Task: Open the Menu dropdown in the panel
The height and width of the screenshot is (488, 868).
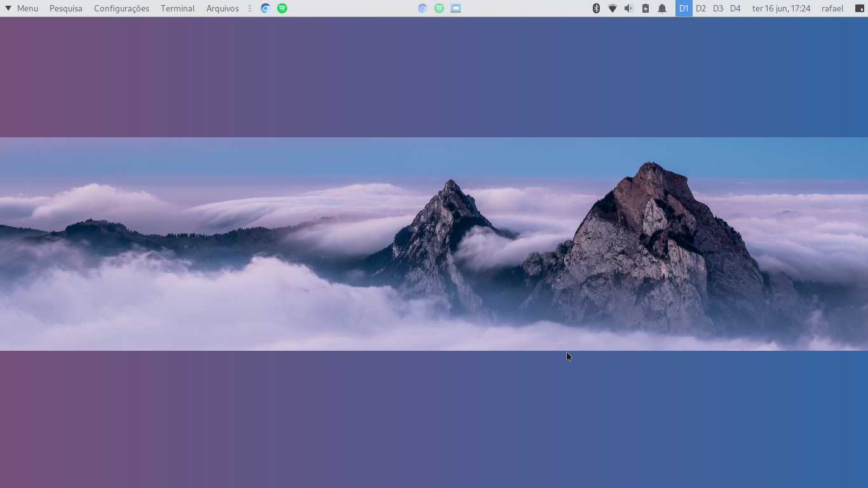Action: point(22,8)
